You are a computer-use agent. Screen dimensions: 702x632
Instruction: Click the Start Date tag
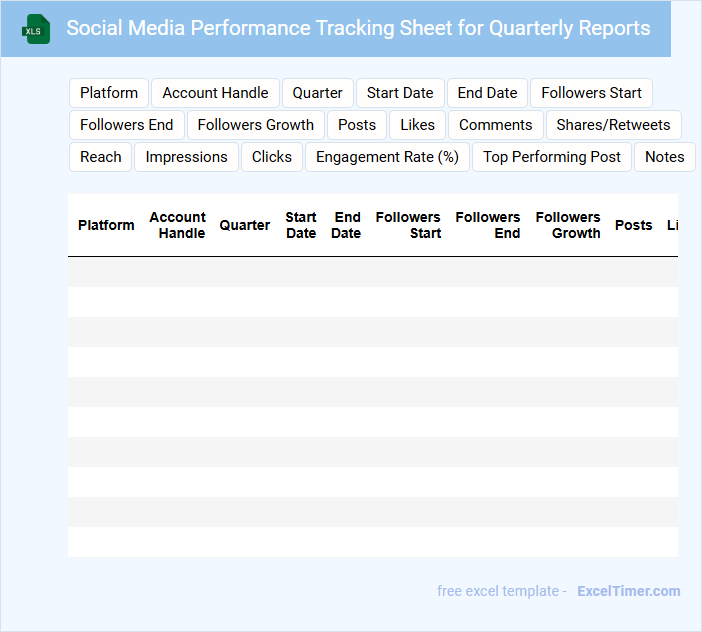coord(400,93)
